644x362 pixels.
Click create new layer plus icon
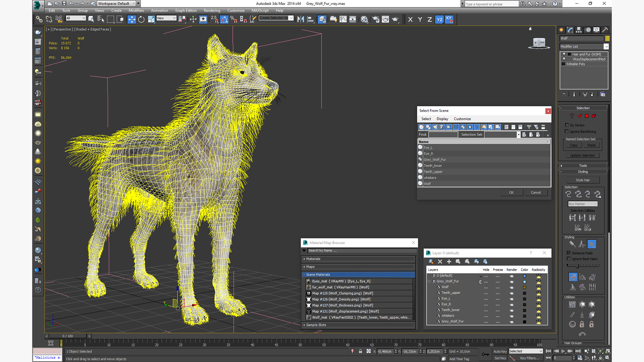click(449, 261)
